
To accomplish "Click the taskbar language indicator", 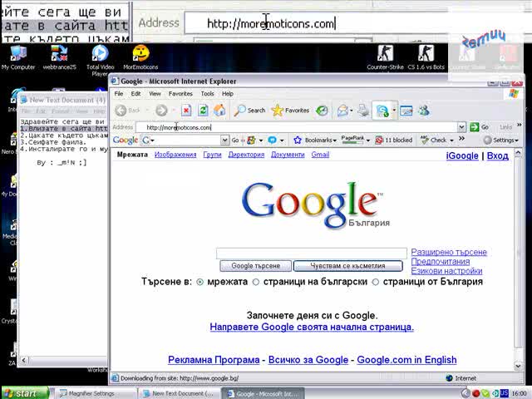I will [x=505, y=393].
